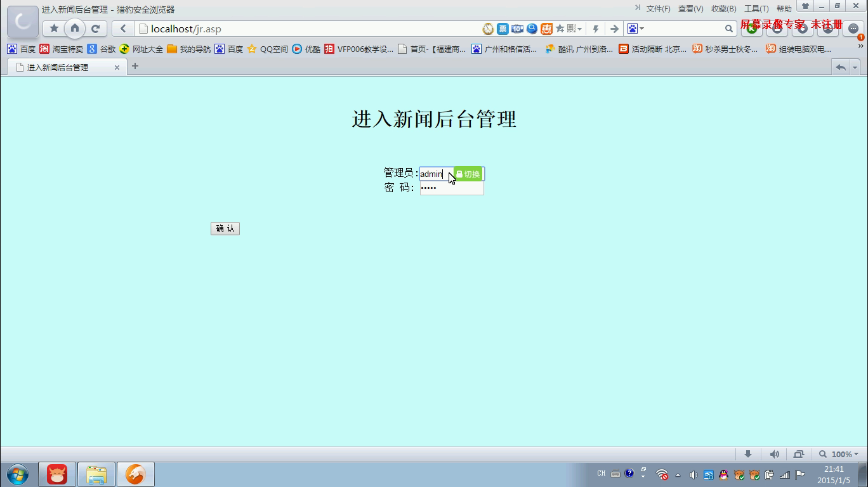Click the QQ penguin tray icon
Screen dimensions: 868x487
click(723, 474)
